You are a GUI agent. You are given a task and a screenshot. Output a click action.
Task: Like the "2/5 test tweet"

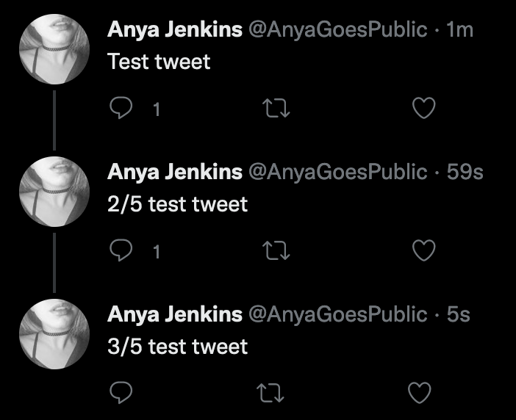(423, 252)
